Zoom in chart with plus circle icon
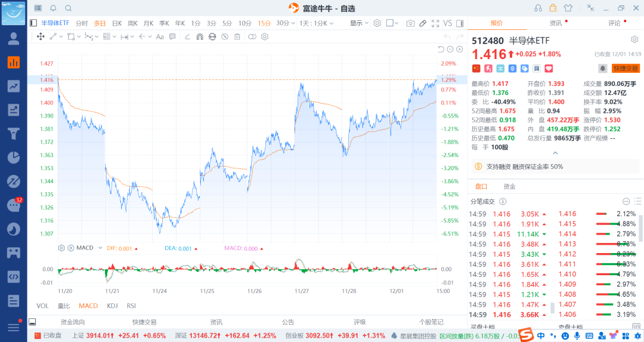 pyautogui.click(x=460, y=50)
